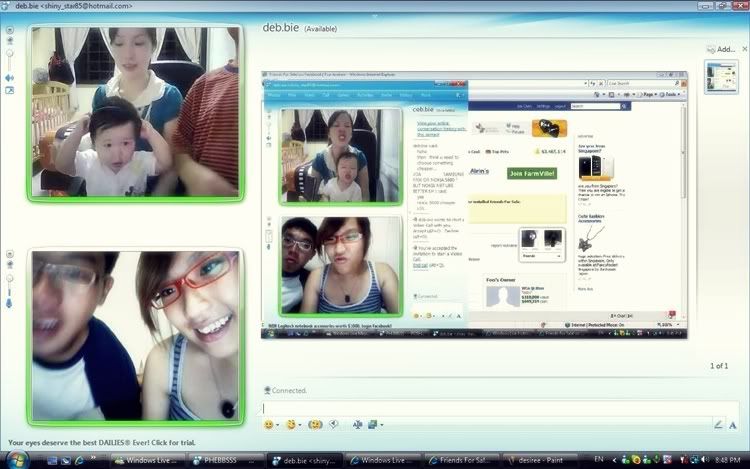Expand the winks dropdown arrow
The height and width of the screenshot is (469, 750).
click(299, 425)
